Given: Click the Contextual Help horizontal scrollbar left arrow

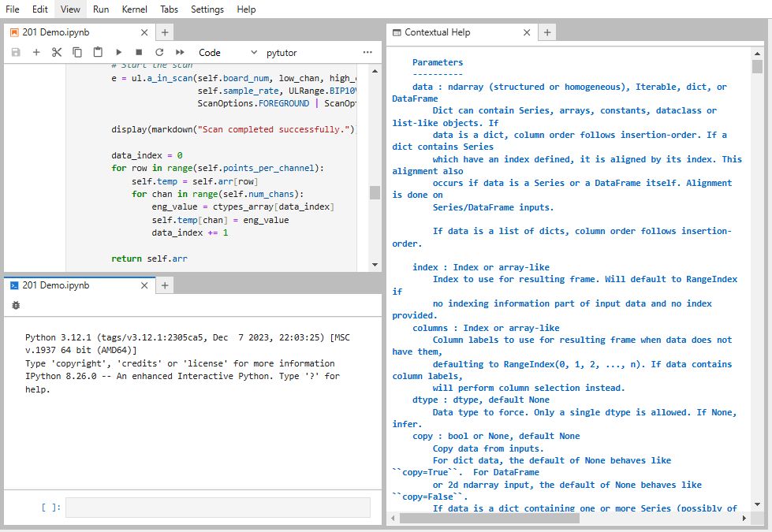Looking at the screenshot, I should point(393,519).
